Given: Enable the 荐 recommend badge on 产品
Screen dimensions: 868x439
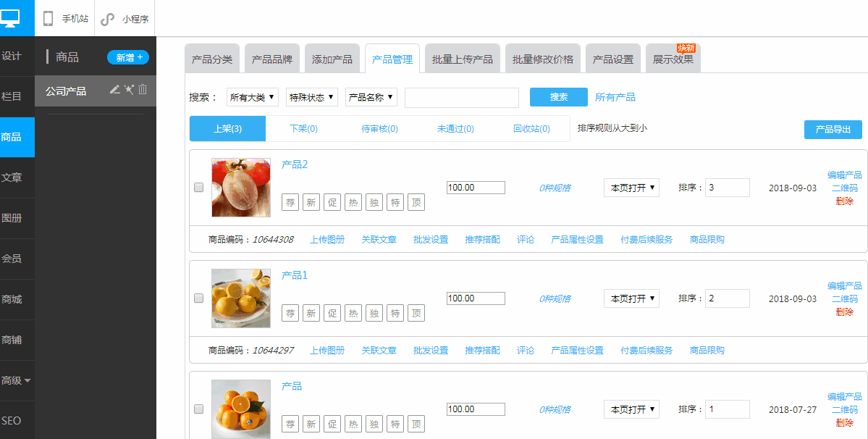Looking at the screenshot, I should (290, 424).
